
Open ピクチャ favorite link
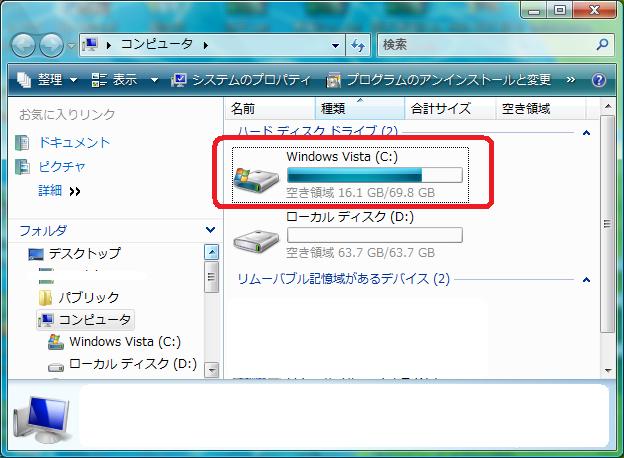point(62,166)
